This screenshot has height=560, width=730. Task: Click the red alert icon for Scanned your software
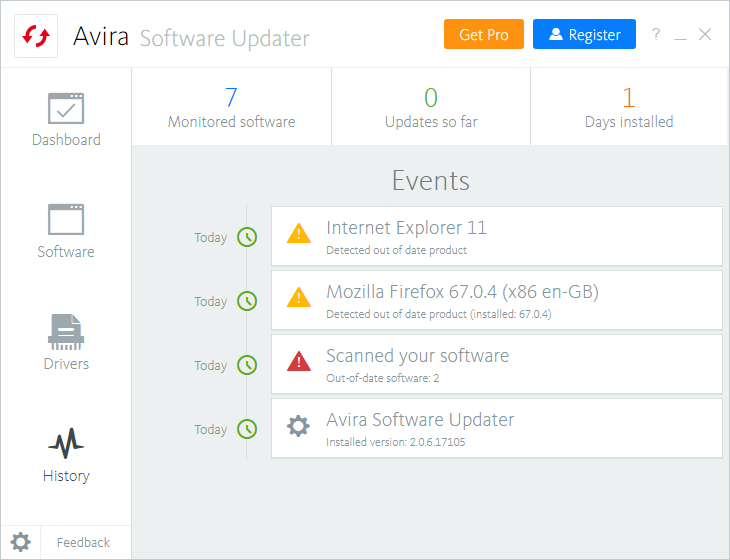(x=298, y=362)
